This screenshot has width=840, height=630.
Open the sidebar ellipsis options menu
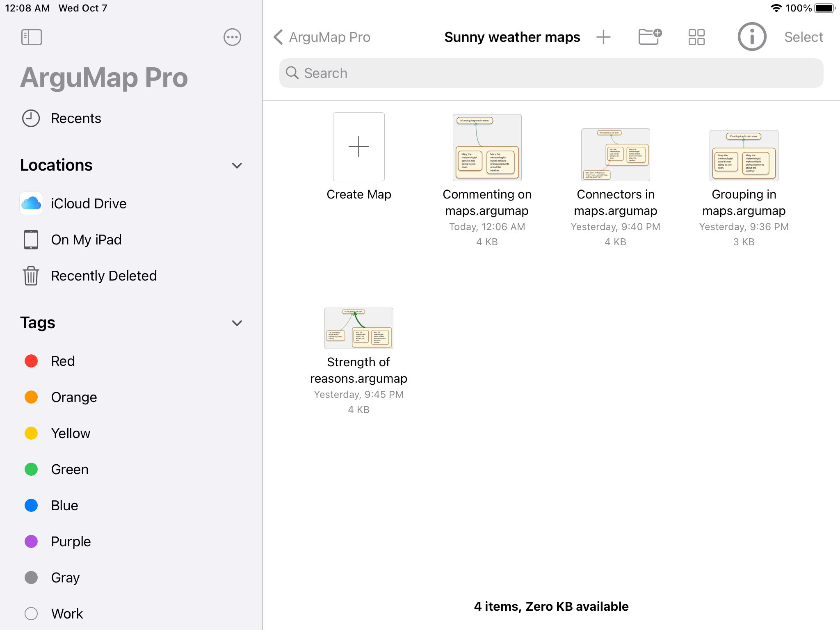pos(232,37)
